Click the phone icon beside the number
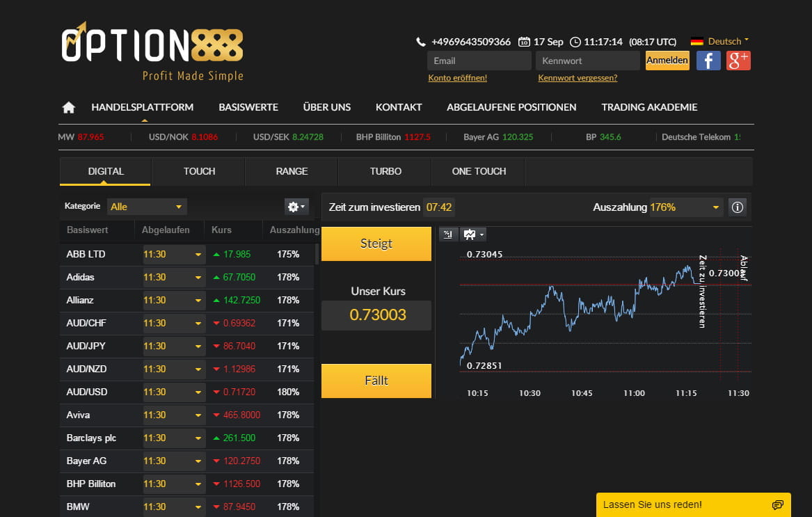 (421, 42)
